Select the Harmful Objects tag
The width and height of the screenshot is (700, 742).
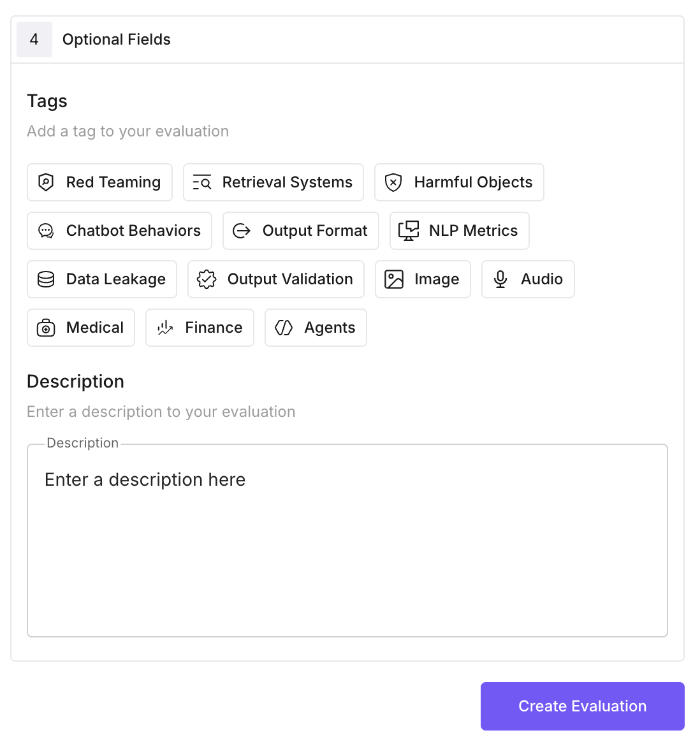click(459, 182)
